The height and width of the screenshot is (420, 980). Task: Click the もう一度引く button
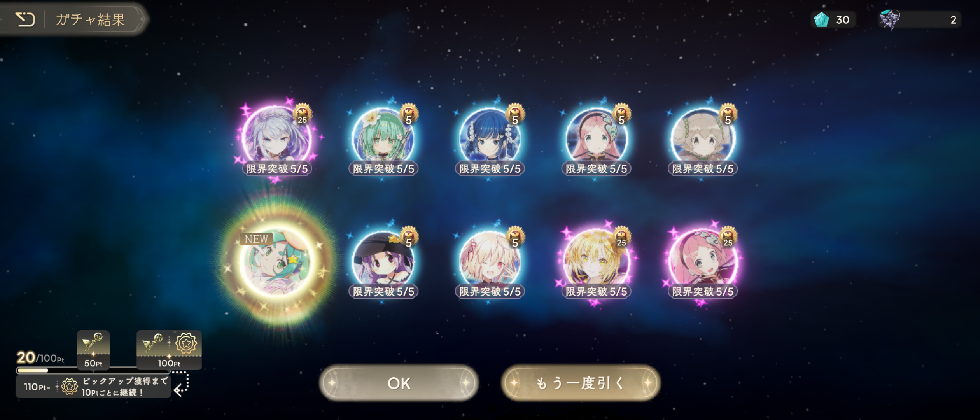click(581, 383)
